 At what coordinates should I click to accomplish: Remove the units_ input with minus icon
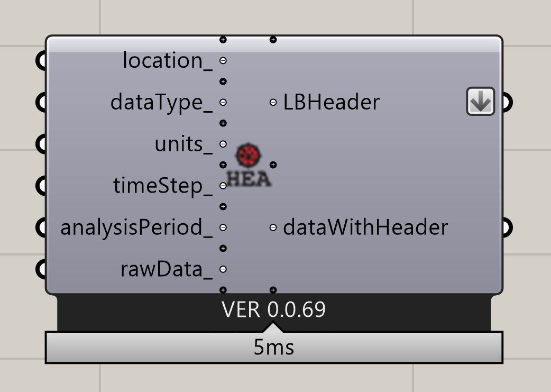pos(223,144)
